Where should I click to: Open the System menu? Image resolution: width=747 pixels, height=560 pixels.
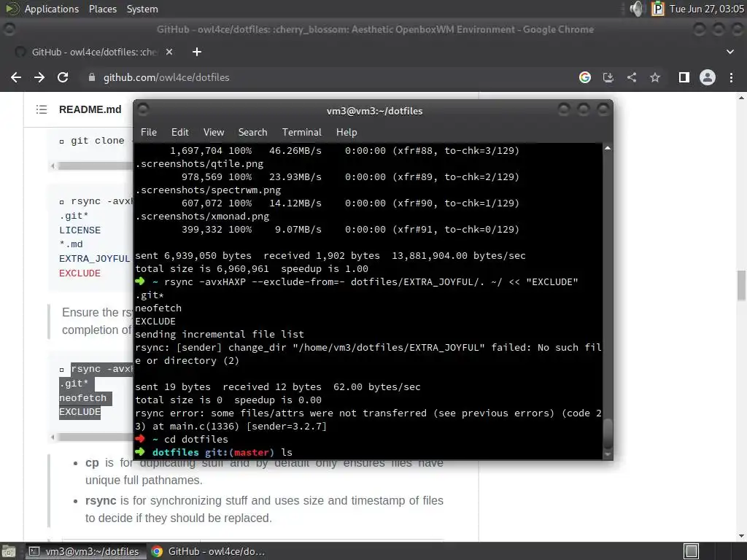(x=142, y=9)
